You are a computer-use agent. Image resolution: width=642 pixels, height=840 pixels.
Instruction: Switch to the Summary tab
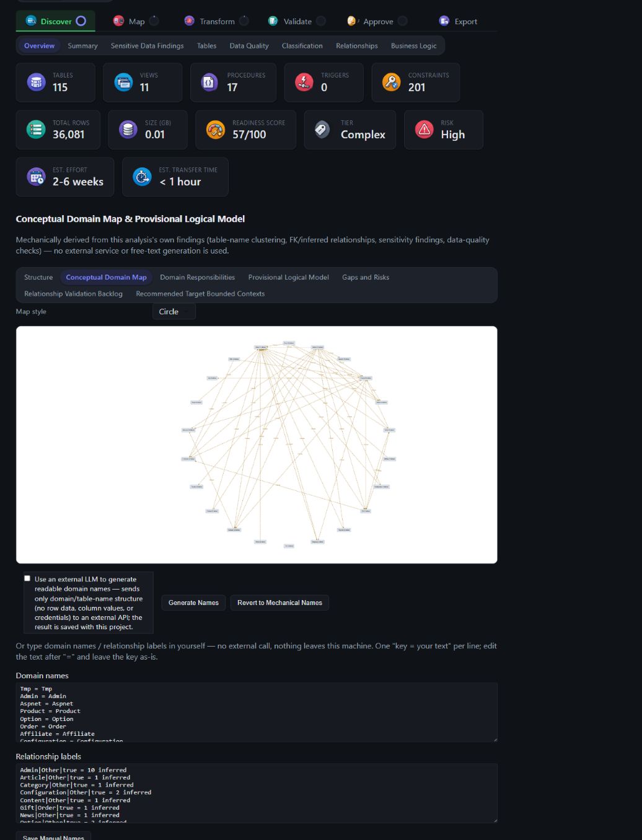(x=82, y=46)
